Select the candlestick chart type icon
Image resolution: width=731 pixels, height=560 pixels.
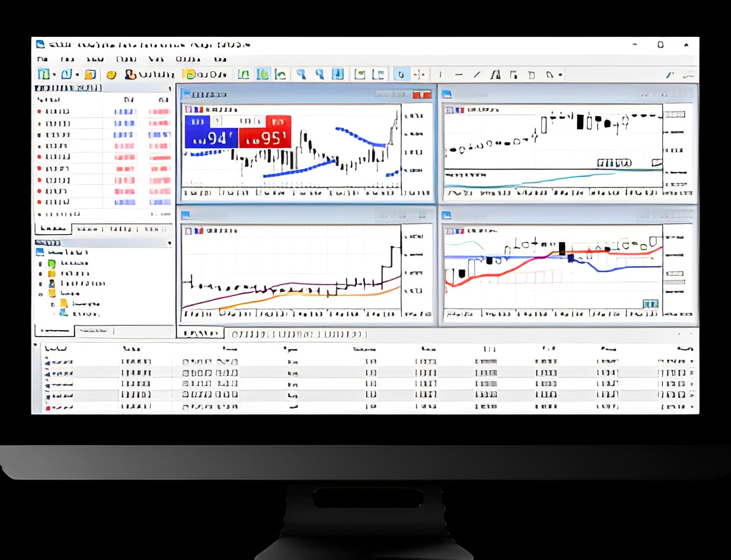pos(262,75)
